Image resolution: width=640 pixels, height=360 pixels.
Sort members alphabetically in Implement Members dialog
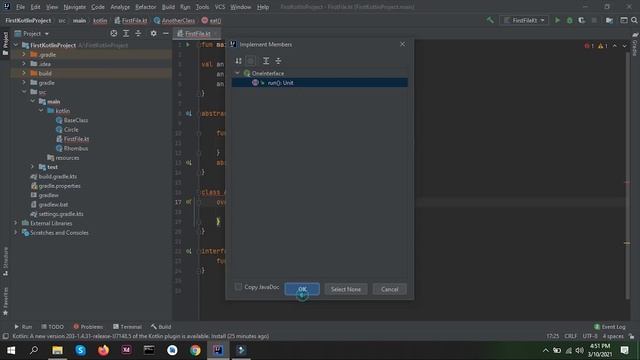(238, 61)
